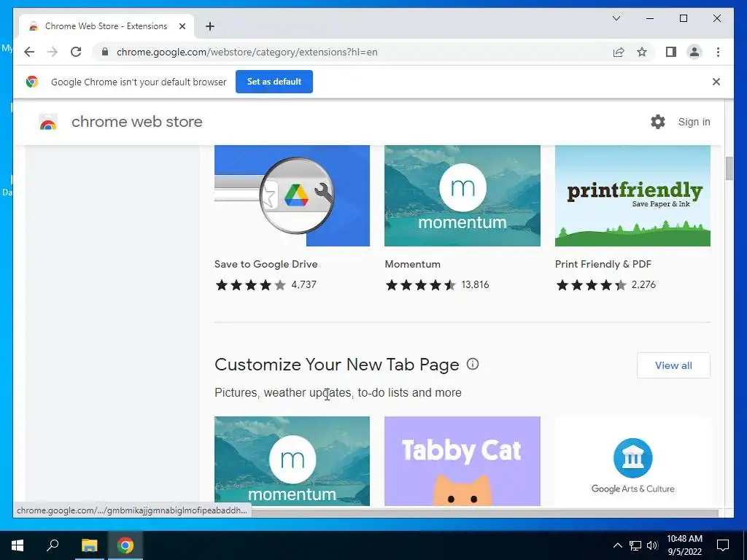Open the clock and calendar flyout
The height and width of the screenshot is (560, 747).
684,545
